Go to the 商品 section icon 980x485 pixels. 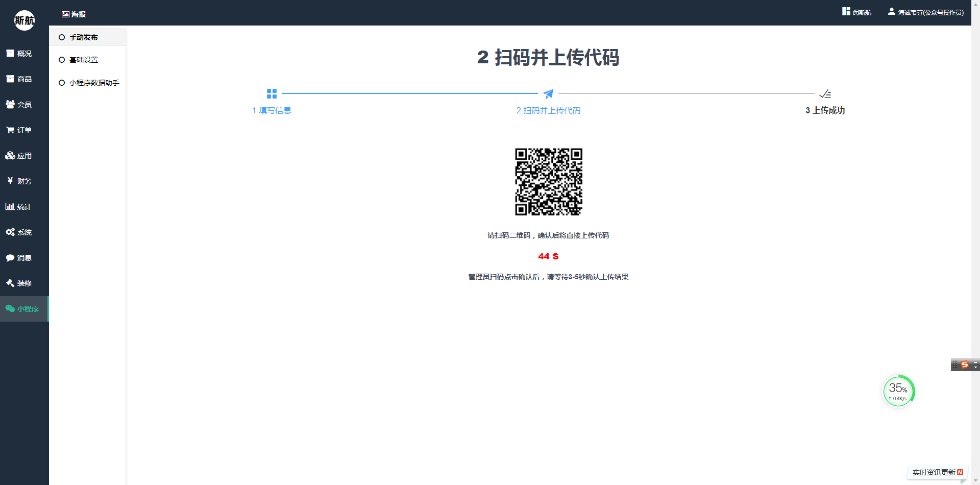(x=10, y=79)
